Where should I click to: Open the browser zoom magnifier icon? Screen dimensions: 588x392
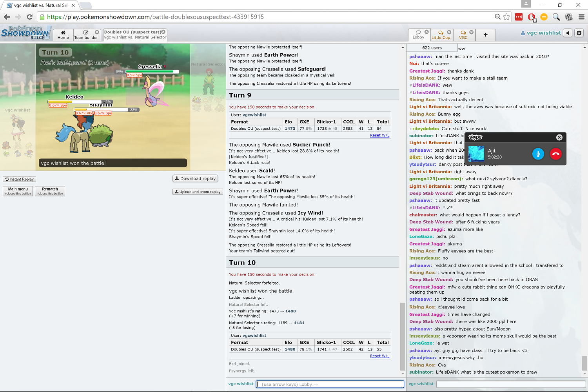(x=497, y=17)
